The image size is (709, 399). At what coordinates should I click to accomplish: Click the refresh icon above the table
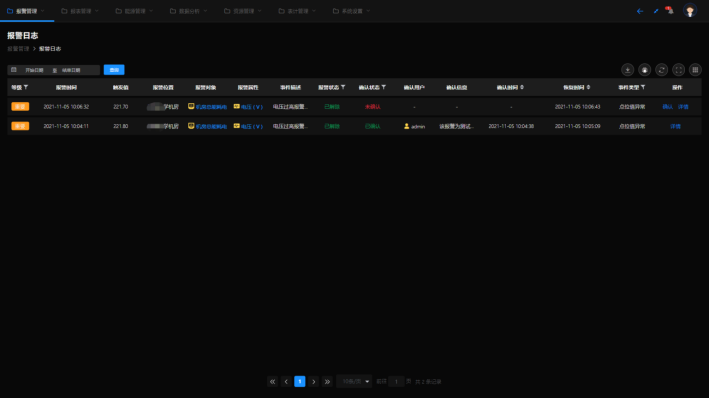pos(662,70)
